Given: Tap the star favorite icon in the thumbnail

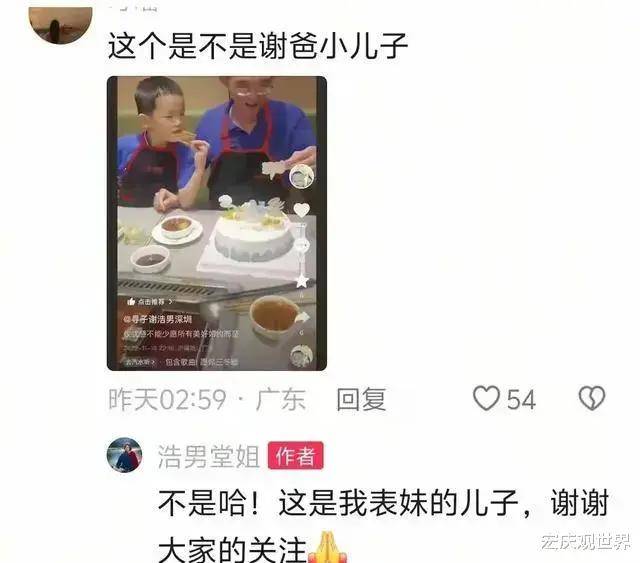Looking at the screenshot, I should (302, 281).
